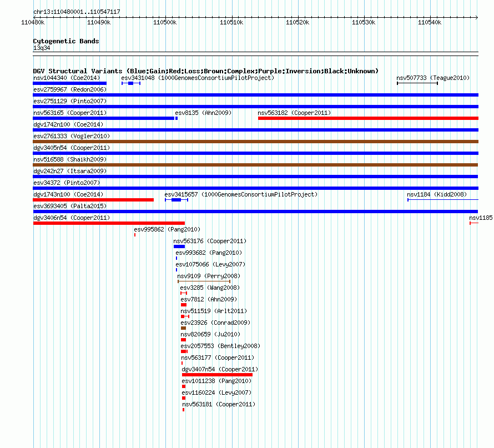Open nsv563182 (Cooper2011) loss variant
494x448 pixels.
click(294, 113)
